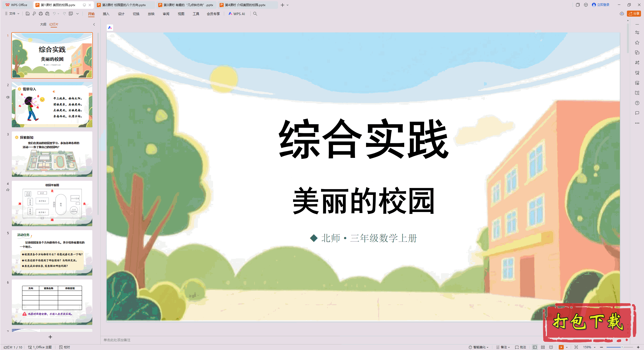Start slideshow with orange play button
644x350 pixels.
click(561, 347)
